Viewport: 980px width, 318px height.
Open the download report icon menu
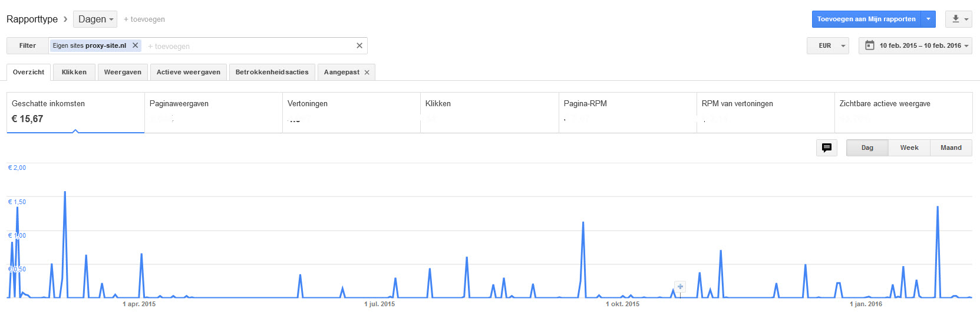959,19
